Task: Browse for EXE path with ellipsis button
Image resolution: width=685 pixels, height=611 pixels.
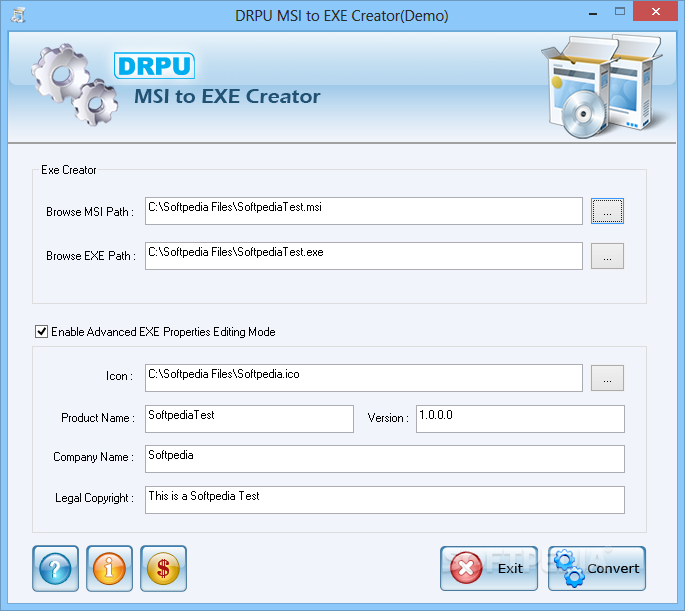Action: point(607,256)
